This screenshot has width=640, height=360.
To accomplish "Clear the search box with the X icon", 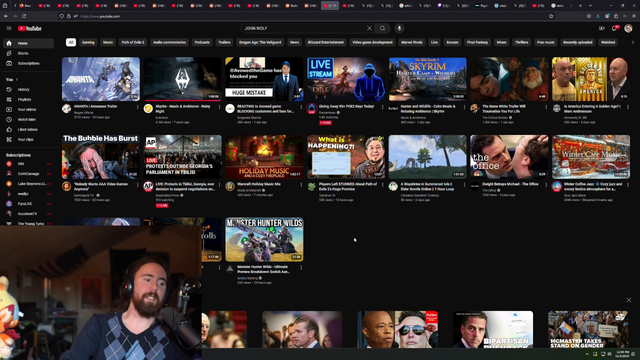I will [369, 29].
